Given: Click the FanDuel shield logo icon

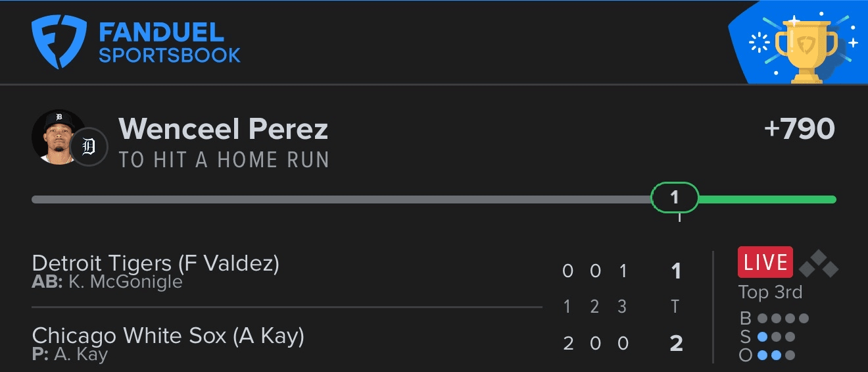Looking at the screenshot, I should pos(59,42).
